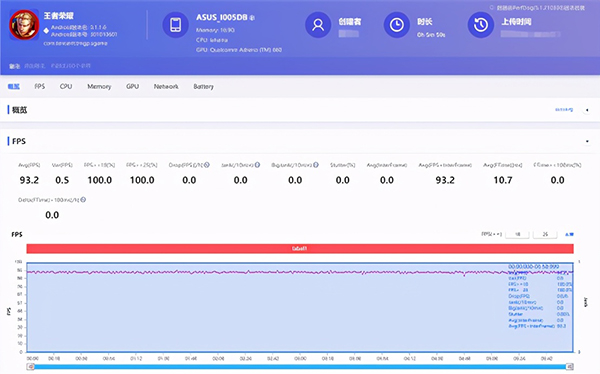600x374 pixels.
Task: Click the 创建者 label
Action: [350, 21]
